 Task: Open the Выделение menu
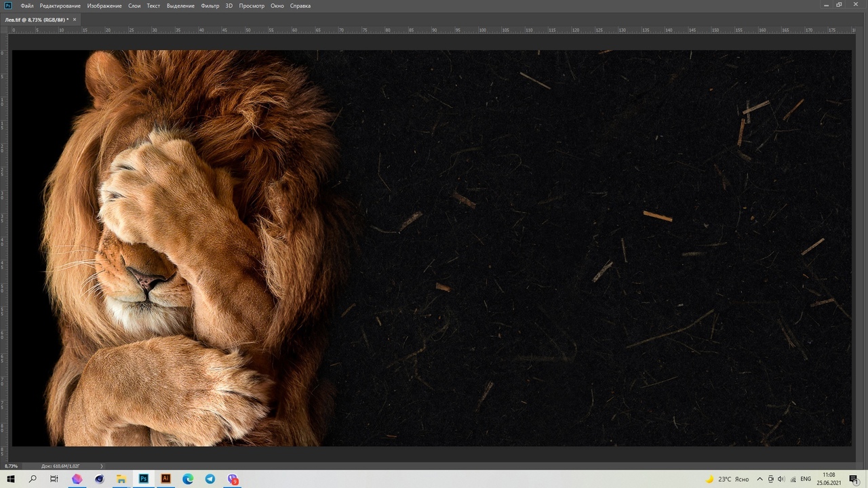click(180, 5)
